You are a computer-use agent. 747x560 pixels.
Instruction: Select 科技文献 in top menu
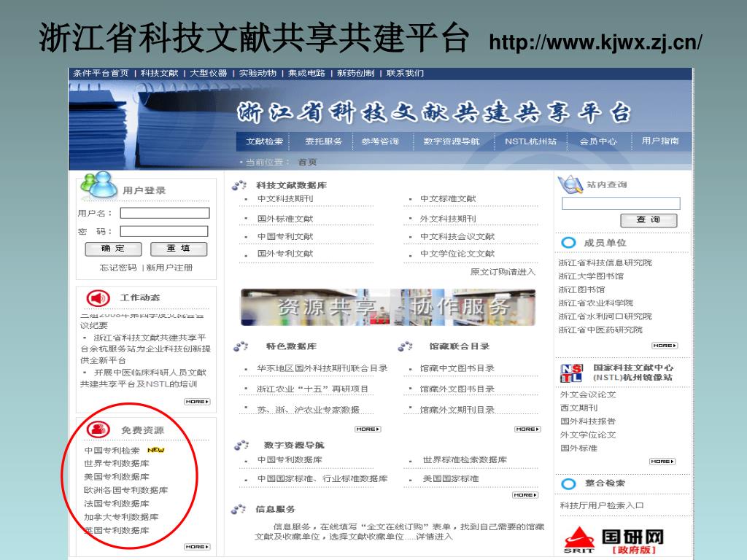159,74
